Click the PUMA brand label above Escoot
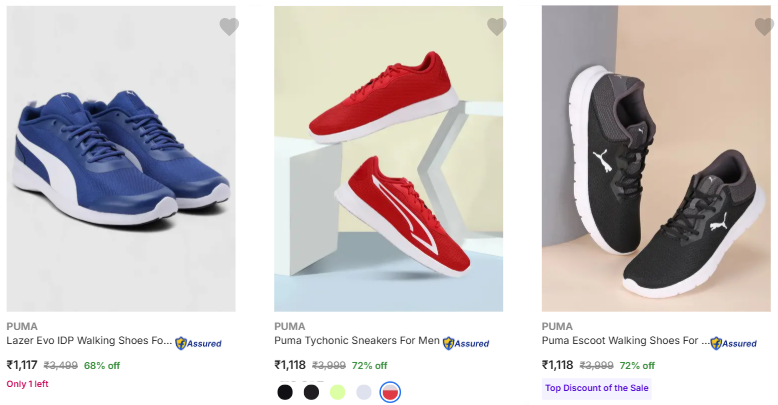The width and height of the screenshot is (778, 405). (557, 326)
